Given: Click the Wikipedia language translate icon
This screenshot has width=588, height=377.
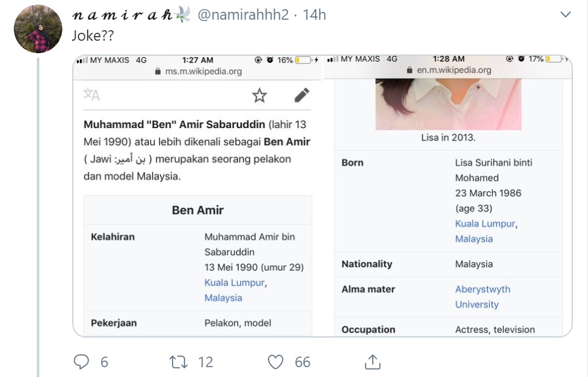Looking at the screenshot, I should (91, 95).
